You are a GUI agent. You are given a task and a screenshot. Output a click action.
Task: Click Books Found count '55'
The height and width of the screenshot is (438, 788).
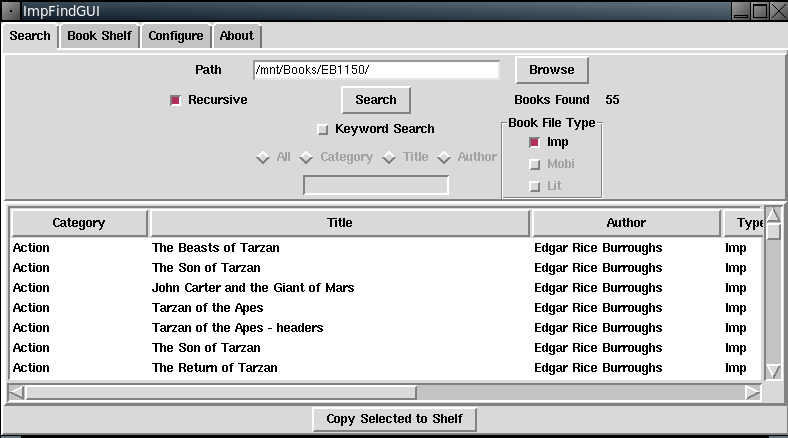pyautogui.click(x=612, y=100)
